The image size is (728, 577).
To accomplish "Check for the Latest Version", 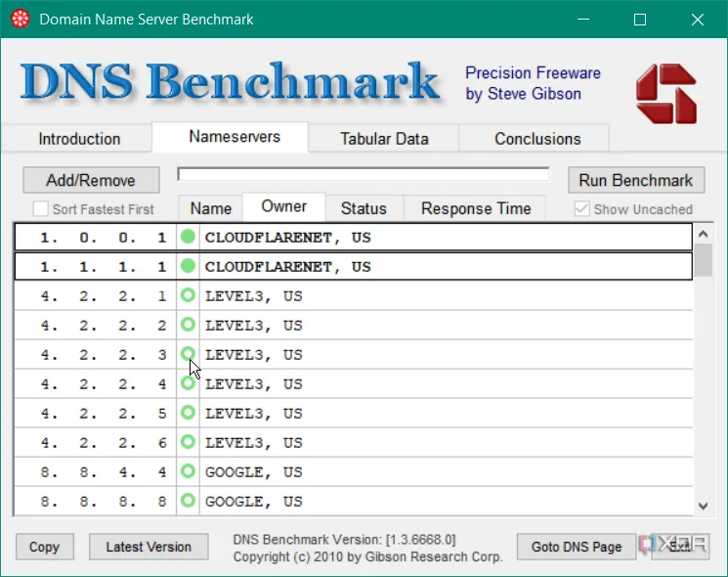I will pyautogui.click(x=149, y=547).
